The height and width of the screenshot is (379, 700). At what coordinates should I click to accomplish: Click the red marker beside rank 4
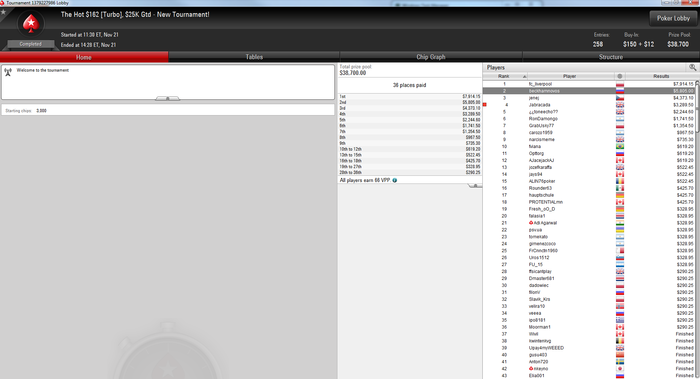point(485,105)
